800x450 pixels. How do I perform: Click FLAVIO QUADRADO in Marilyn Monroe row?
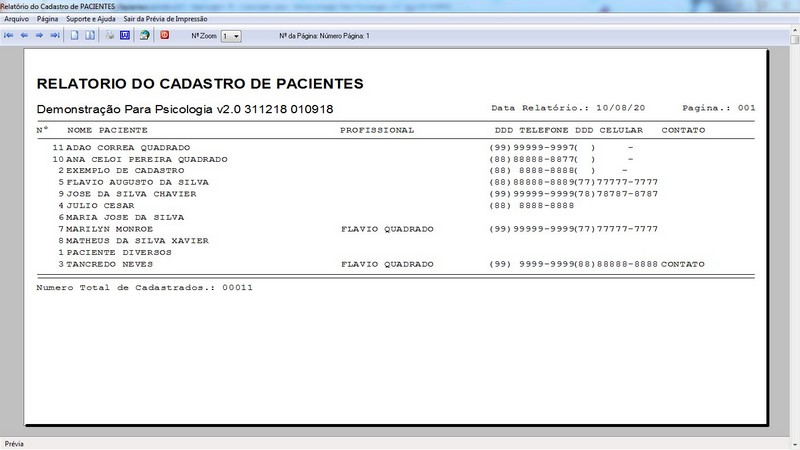point(387,229)
